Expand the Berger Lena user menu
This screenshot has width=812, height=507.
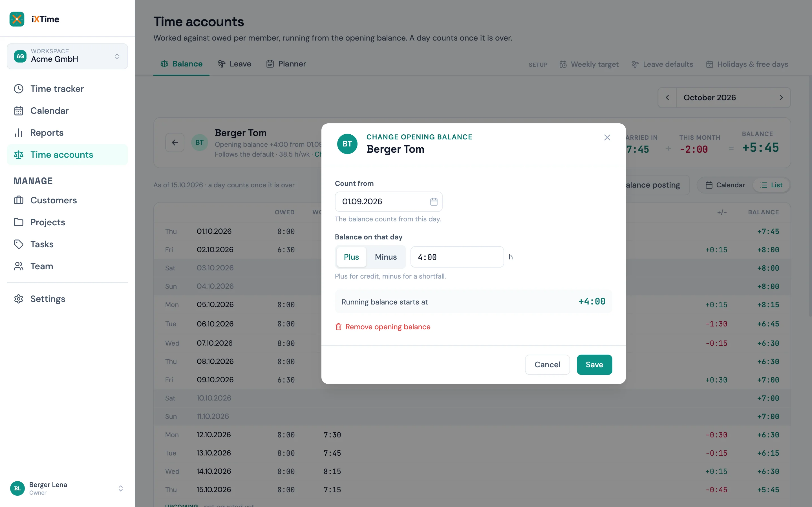click(x=67, y=488)
